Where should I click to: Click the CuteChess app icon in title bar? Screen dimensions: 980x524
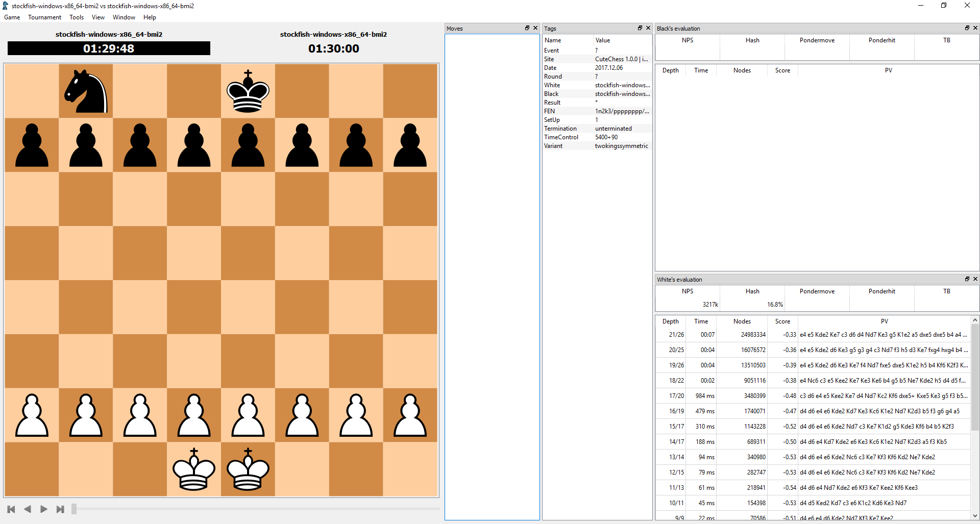click(6, 6)
